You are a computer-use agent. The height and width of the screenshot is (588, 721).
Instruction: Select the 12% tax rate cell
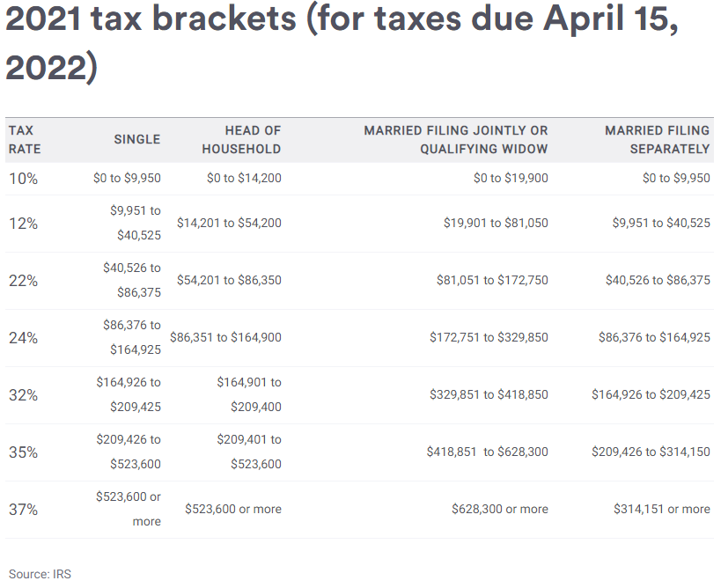[x=24, y=224]
